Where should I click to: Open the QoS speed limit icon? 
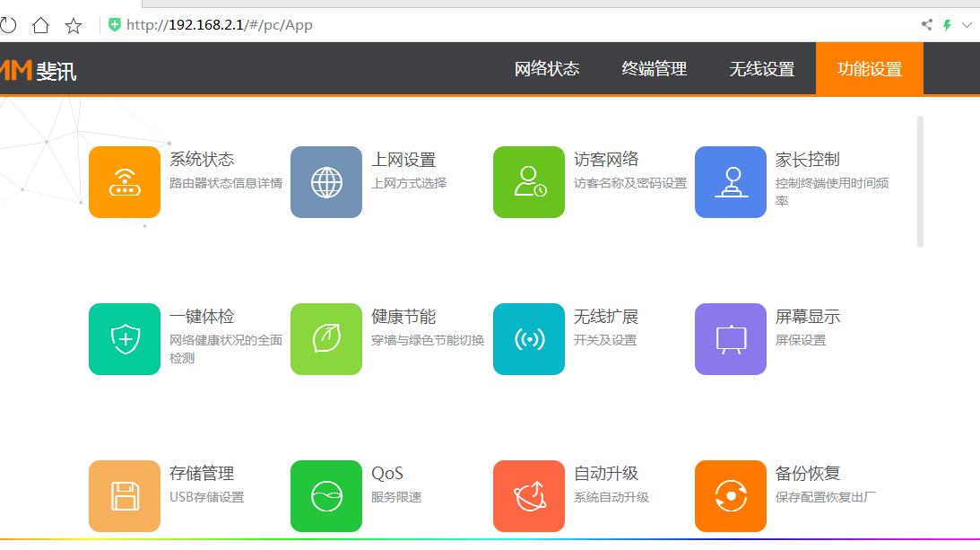pyautogui.click(x=326, y=495)
